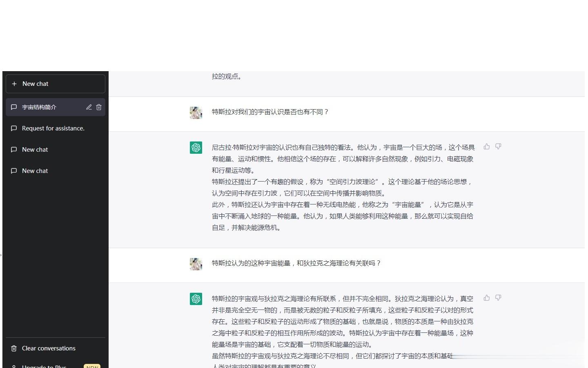588x368 pixels.
Task: Thumbs up the reply starting 尼古拉·特斯拉对宇宙
Action: point(487,146)
